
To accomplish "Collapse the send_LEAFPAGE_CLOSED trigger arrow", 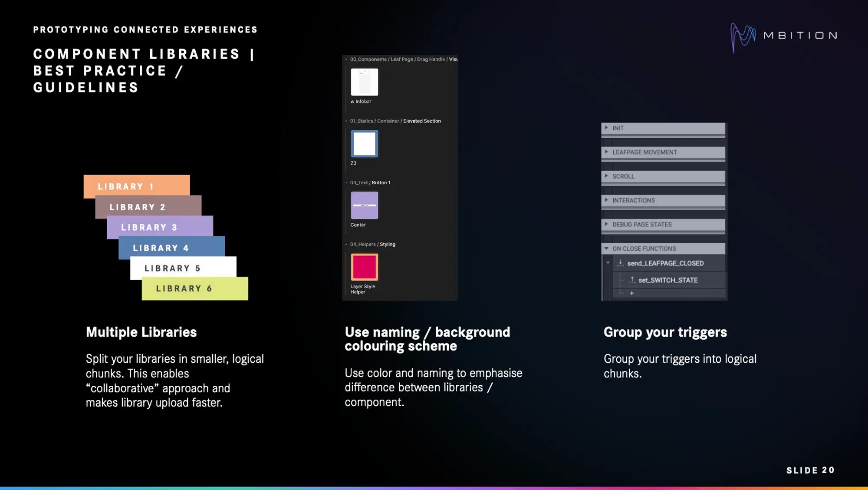I will [608, 263].
